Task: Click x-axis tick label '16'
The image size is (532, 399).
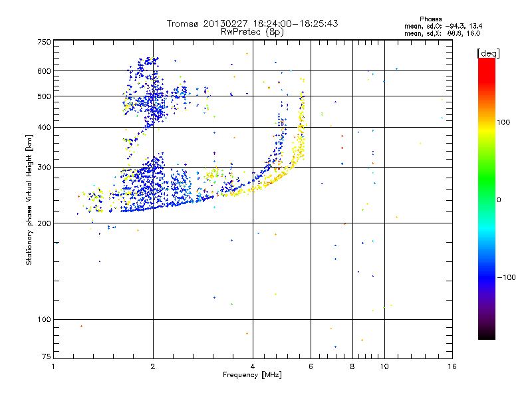Action: click(452, 366)
